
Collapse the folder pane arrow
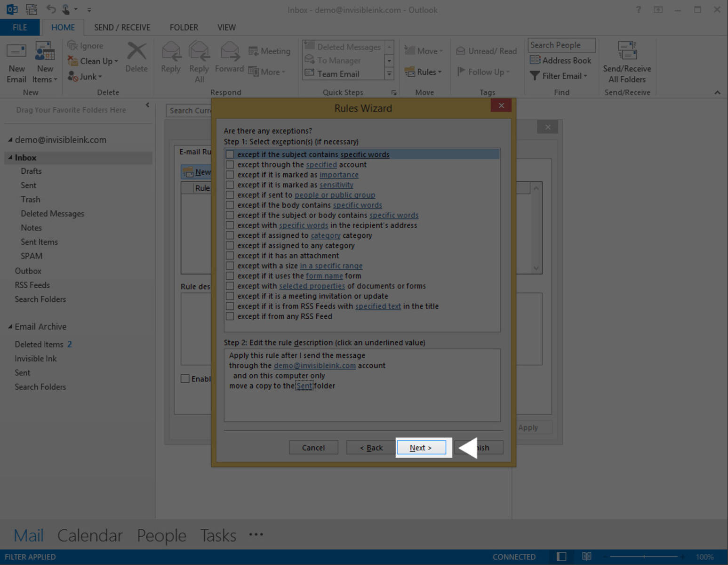[147, 105]
